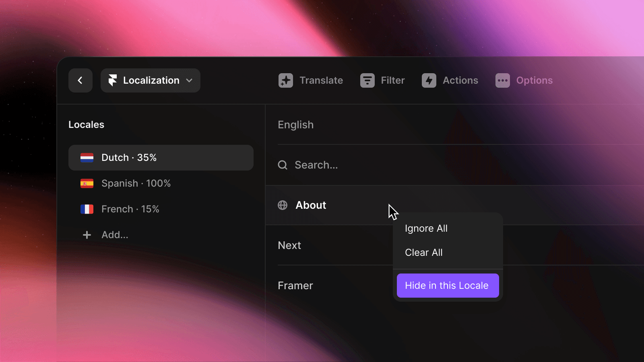
Task: Click the globe icon beside About
Action: (283, 205)
